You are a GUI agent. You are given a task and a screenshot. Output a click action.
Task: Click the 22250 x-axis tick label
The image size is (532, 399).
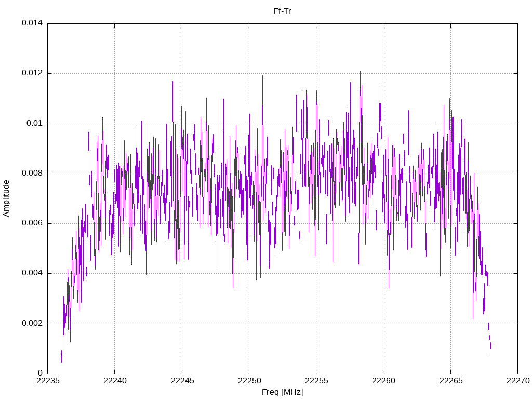[249, 381]
